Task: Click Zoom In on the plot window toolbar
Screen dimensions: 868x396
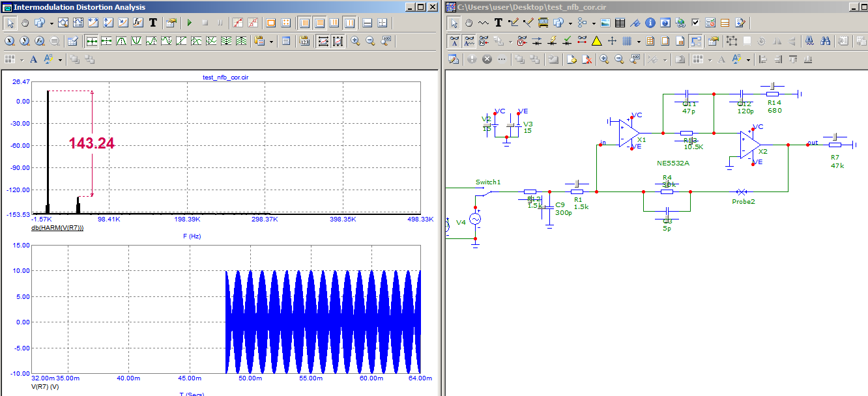Action: [355, 41]
